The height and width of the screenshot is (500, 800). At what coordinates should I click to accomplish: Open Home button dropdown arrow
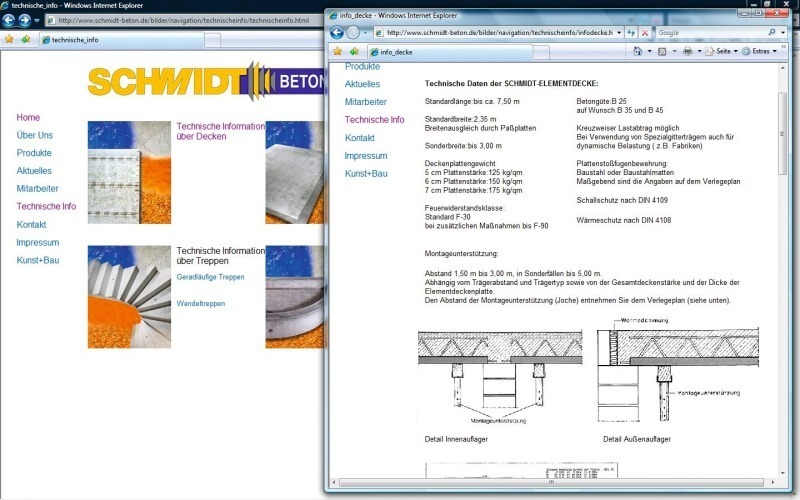point(649,51)
